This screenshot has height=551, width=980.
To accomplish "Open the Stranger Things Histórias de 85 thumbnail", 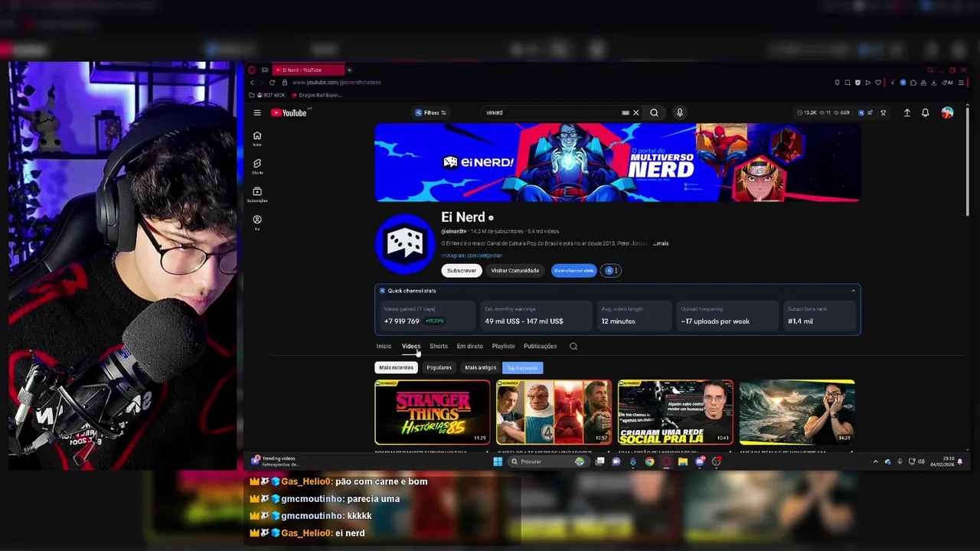I will pyautogui.click(x=432, y=412).
